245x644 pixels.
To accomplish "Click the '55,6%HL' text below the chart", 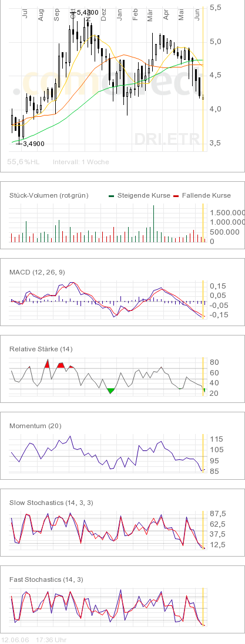I will [x=24, y=162].
